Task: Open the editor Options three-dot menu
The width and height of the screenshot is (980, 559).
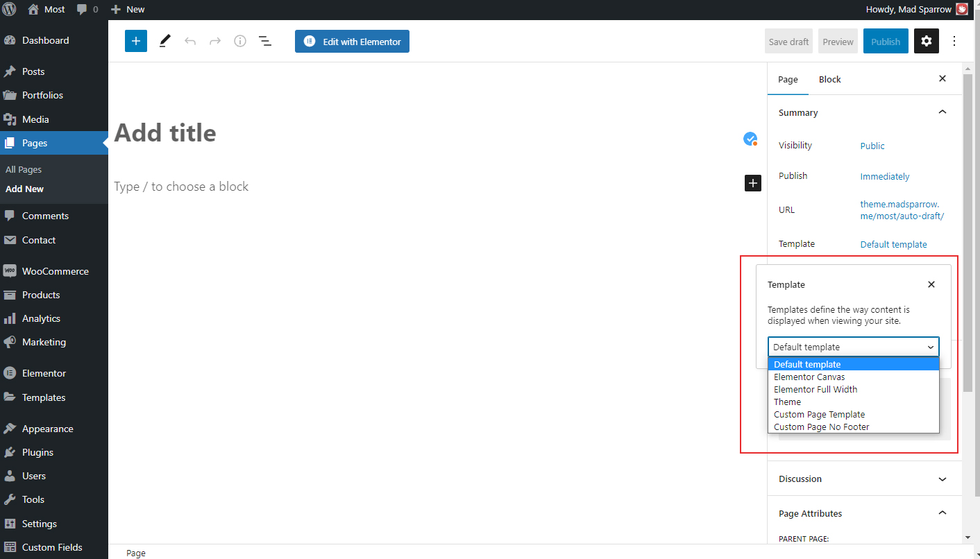Action: coord(954,42)
